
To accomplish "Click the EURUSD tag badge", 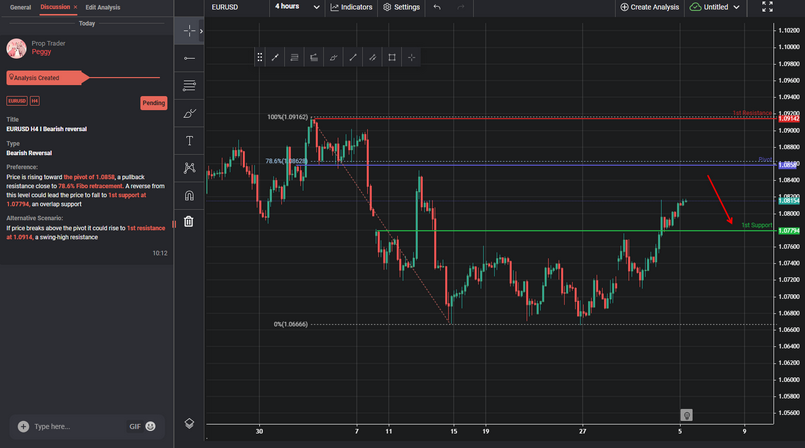I will tap(16, 101).
